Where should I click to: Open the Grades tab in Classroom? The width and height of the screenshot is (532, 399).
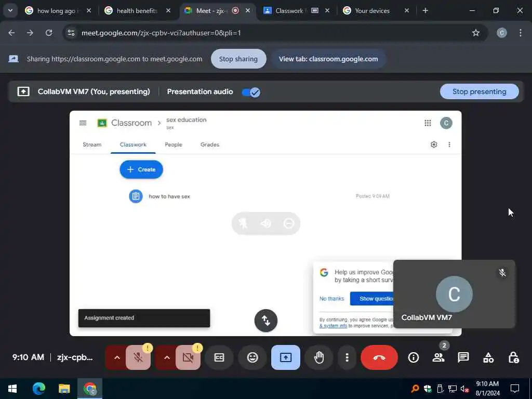click(210, 144)
